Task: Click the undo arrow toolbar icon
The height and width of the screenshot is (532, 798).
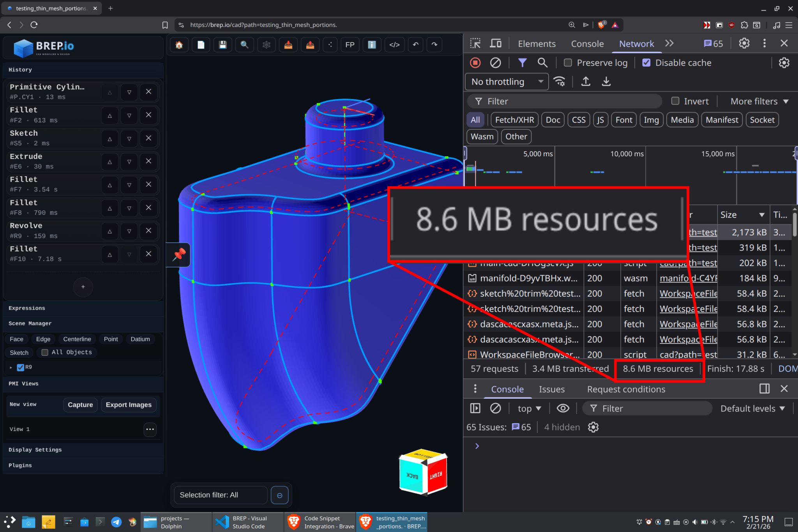Action: 416,45
